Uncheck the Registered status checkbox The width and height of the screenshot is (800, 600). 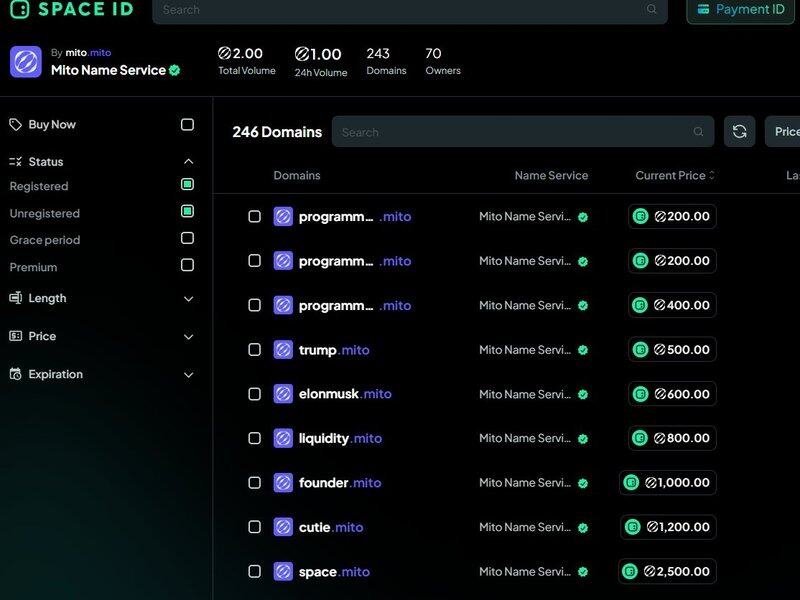coord(187,184)
